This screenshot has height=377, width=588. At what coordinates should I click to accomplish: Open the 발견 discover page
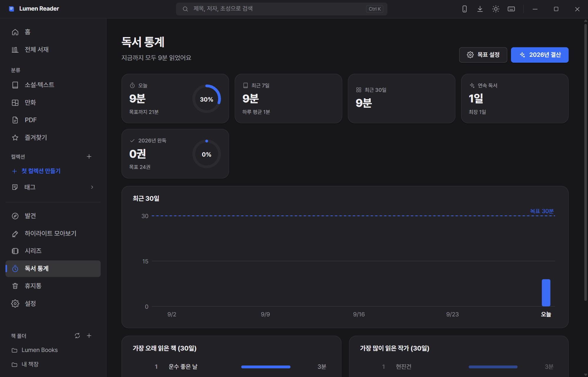click(53, 216)
